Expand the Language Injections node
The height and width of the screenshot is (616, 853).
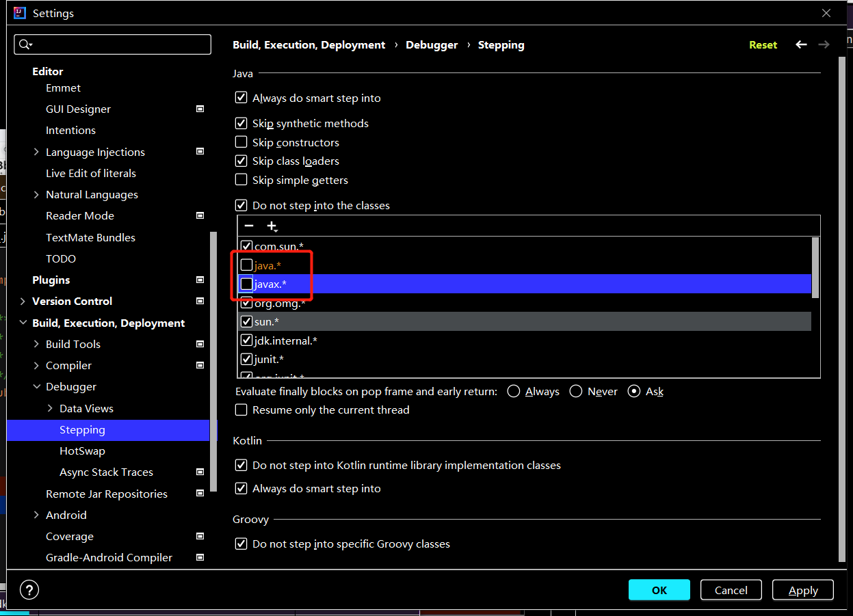click(38, 152)
